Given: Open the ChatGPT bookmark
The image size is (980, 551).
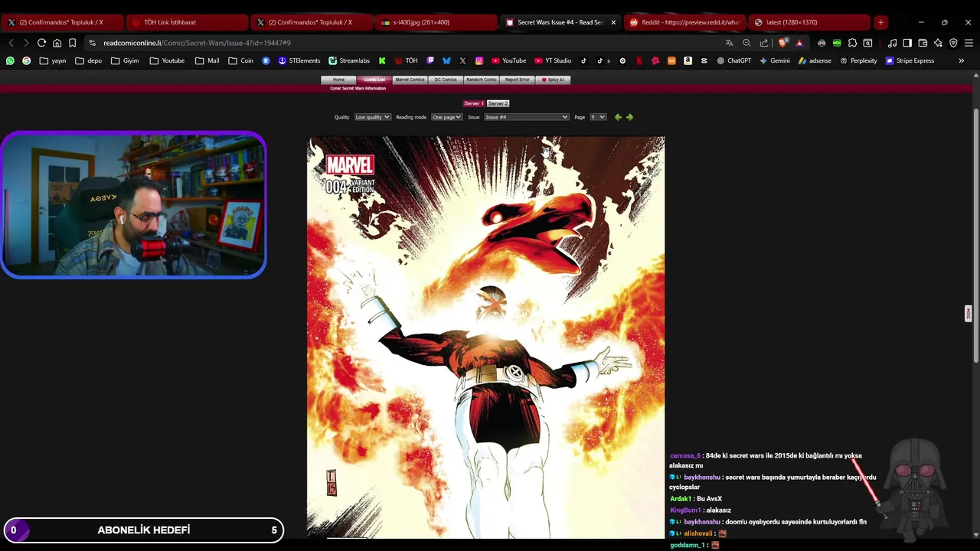Looking at the screenshot, I should pos(733,60).
